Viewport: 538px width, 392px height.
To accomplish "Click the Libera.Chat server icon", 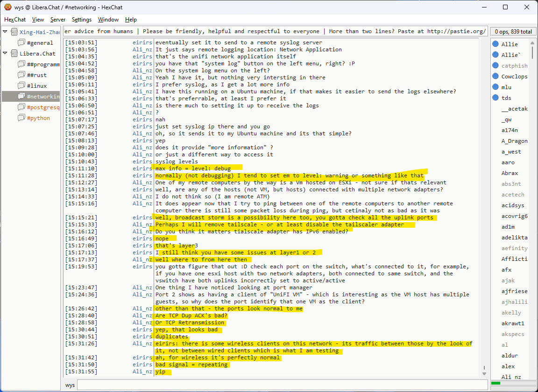I will (x=14, y=54).
